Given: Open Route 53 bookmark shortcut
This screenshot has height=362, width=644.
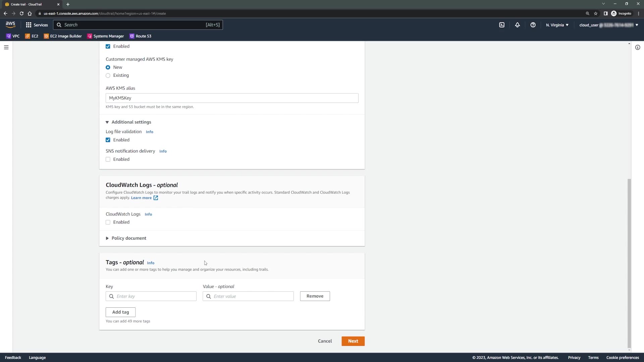Looking at the screenshot, I should click(x=140, y=36).
